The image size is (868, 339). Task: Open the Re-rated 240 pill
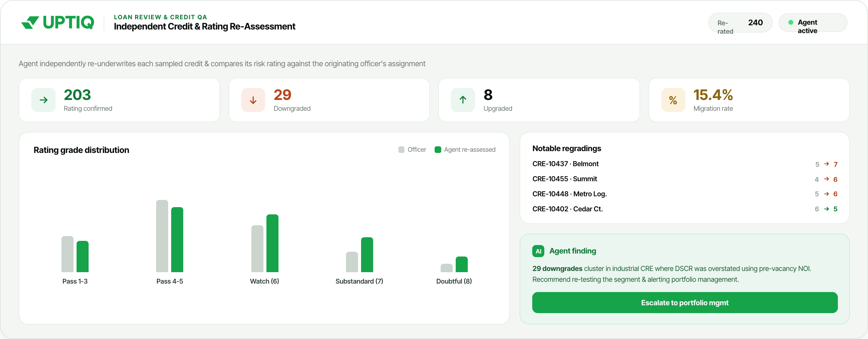[x=740, y=23]
